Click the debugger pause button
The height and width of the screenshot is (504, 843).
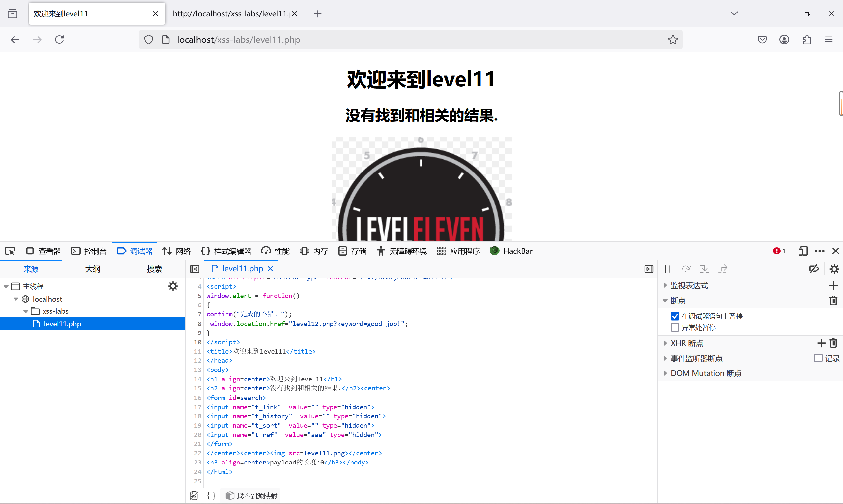pyautogui.click(x=668, y=269)
